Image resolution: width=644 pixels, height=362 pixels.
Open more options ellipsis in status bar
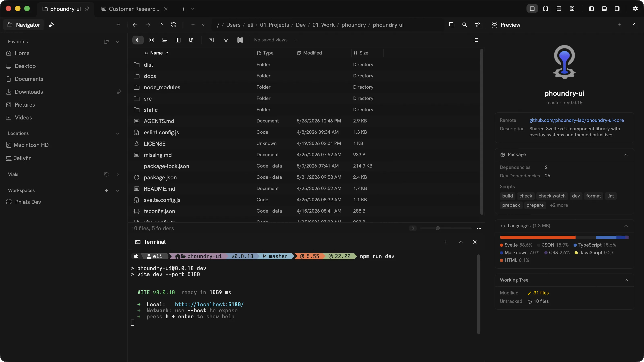click(x=479, y=228)
